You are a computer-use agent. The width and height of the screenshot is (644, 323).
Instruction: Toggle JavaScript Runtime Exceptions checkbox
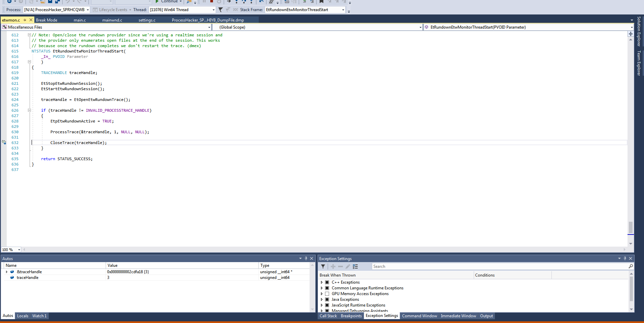(327, 305)
